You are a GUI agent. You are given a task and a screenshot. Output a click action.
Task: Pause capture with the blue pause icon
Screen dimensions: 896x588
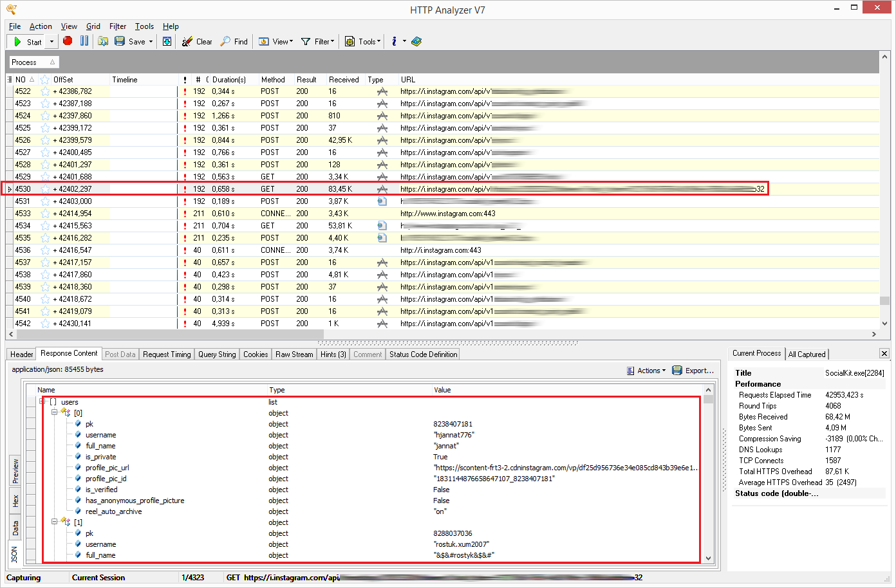(x=84, y=41)
